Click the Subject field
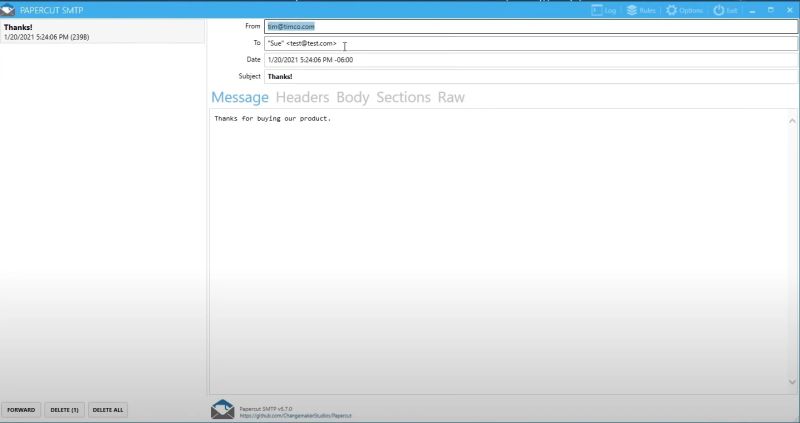This screenshot has height=423, width=800. pos(531,77)
